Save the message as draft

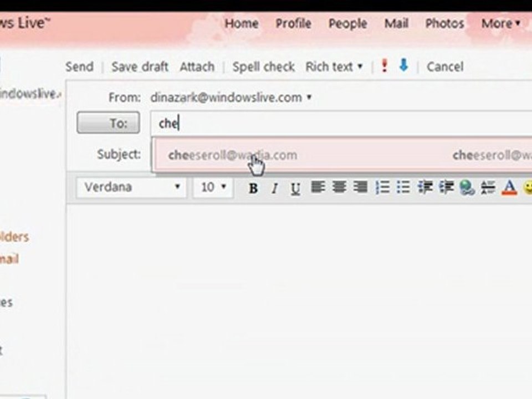click(140, 66)
